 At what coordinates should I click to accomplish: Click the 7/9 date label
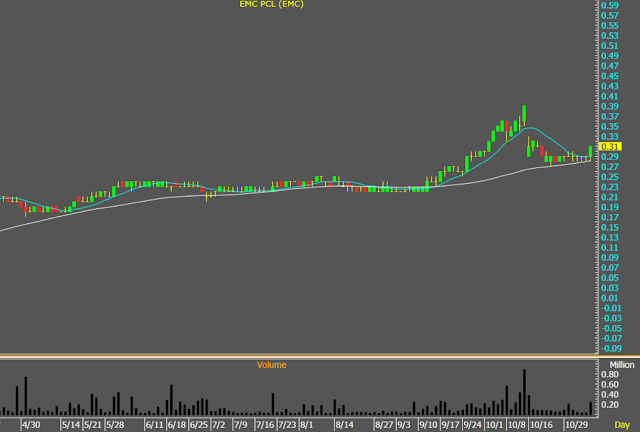click(x=240, y=425)
